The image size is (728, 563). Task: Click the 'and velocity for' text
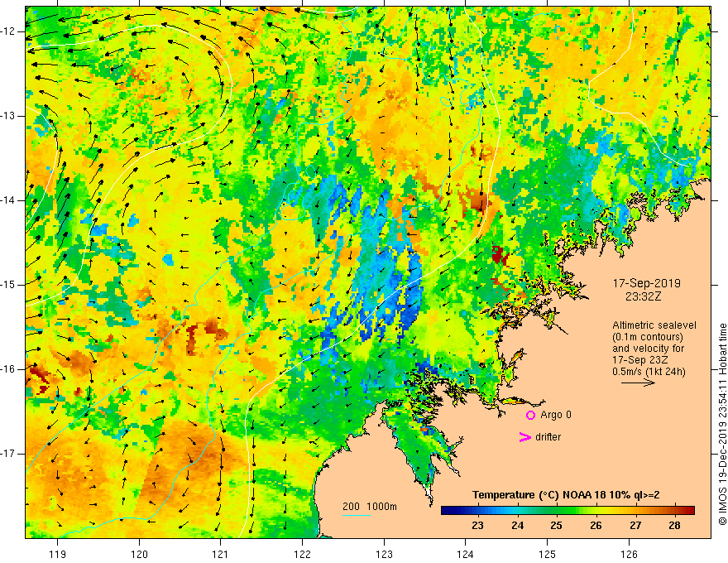coord(648,349)
